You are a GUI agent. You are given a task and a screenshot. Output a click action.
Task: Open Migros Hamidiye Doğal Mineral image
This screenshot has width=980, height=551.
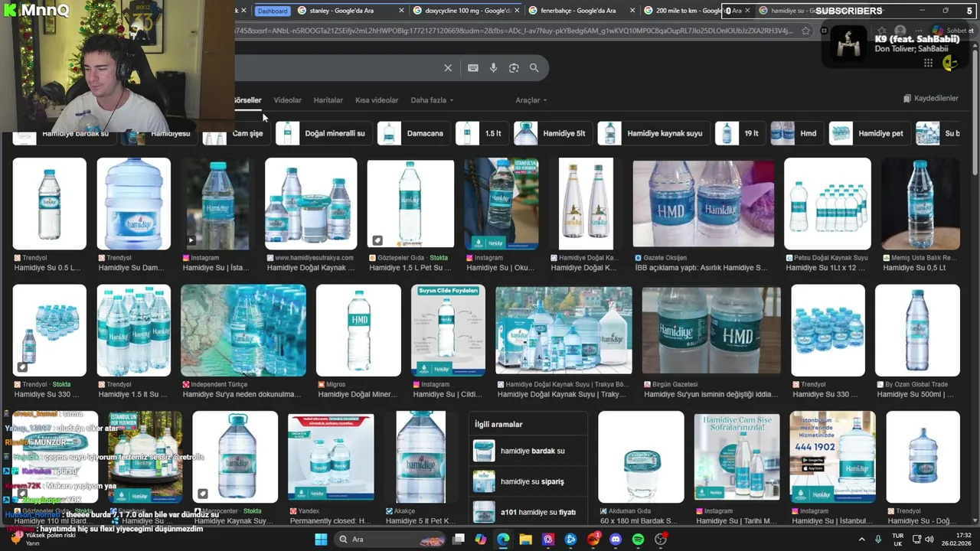[x=358, y=331]
